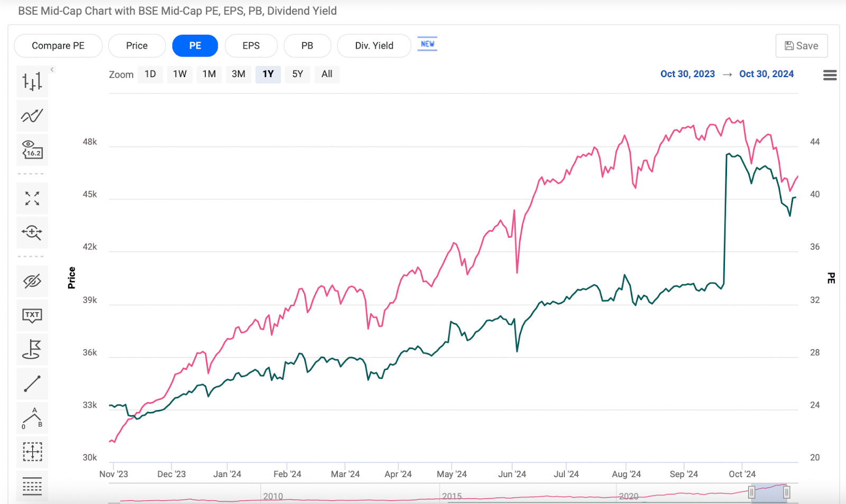Select the TXT label annotation tool

[32, 315]
